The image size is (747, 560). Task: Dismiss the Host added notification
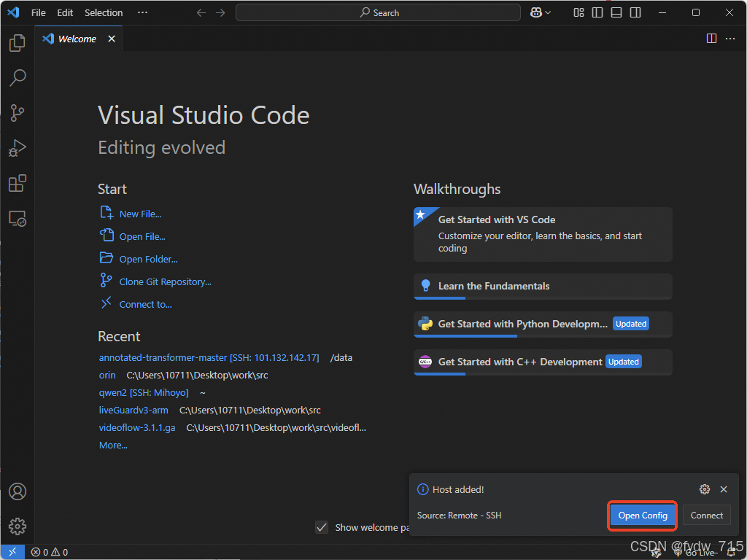tap(724, 489)
